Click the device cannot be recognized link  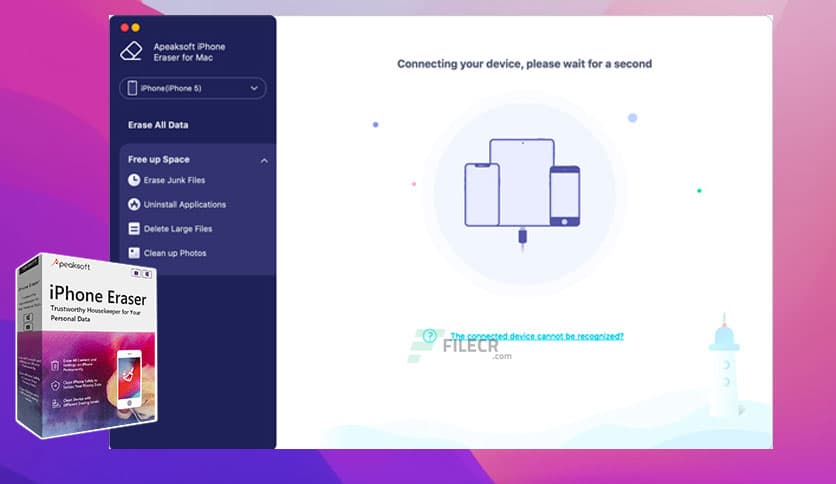[x=537, y=336]
